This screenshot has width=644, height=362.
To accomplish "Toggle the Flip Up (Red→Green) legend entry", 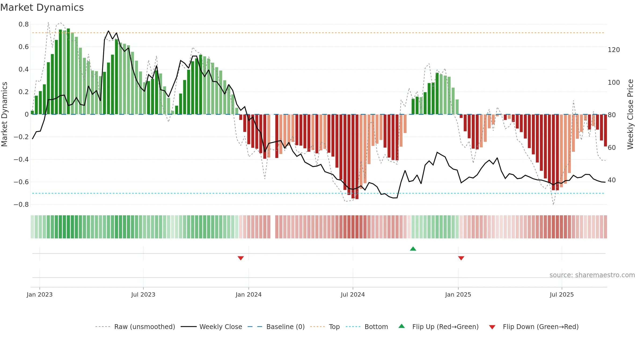I will tap(438, 327).
